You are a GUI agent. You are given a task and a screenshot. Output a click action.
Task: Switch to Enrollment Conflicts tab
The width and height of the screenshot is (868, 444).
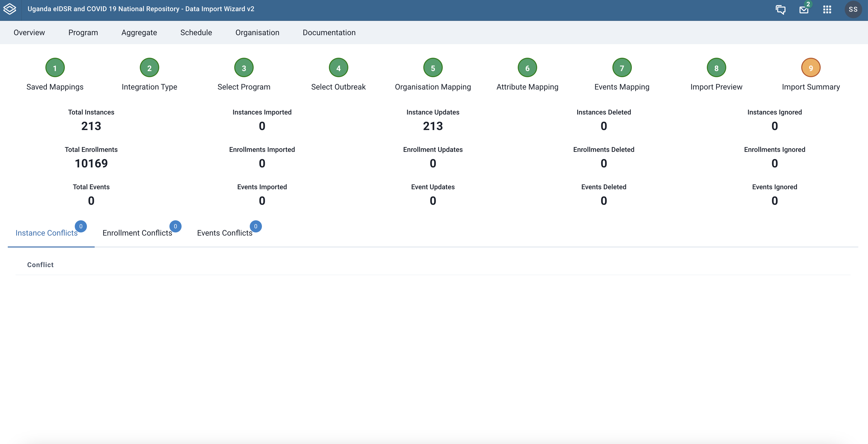137,233
